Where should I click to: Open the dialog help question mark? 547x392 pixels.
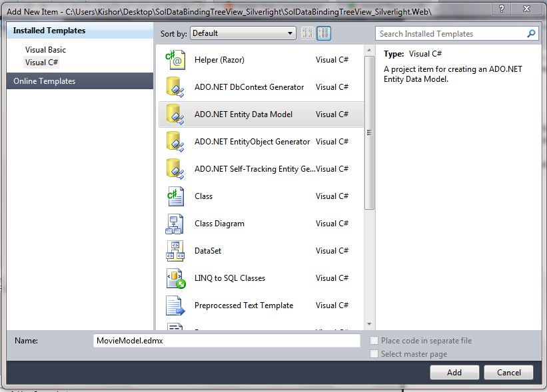pyautogui.click(x=502, y=9)
